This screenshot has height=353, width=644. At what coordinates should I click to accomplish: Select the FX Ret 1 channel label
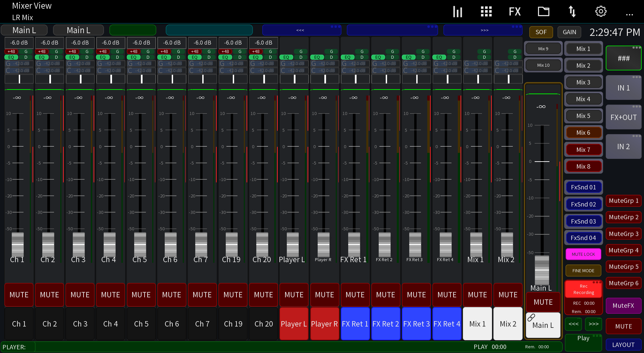coord(355,324)
